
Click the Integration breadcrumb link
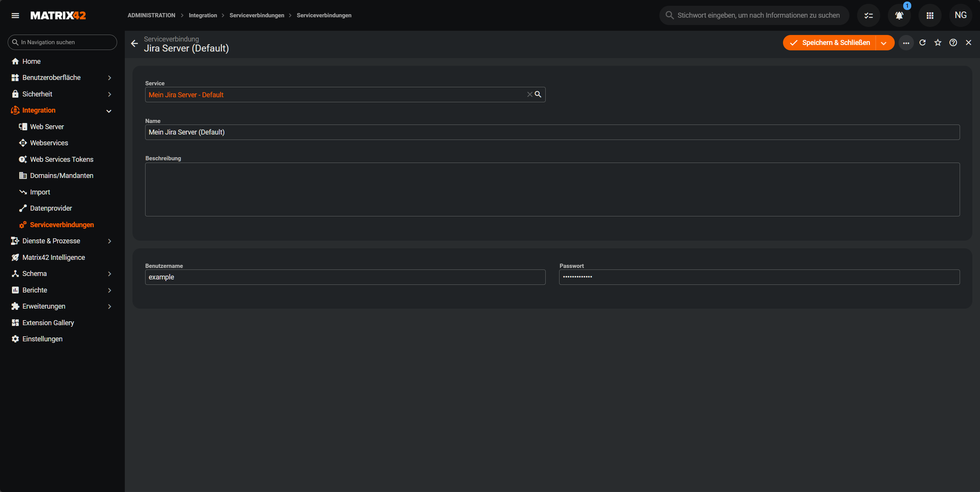(203, 15)
